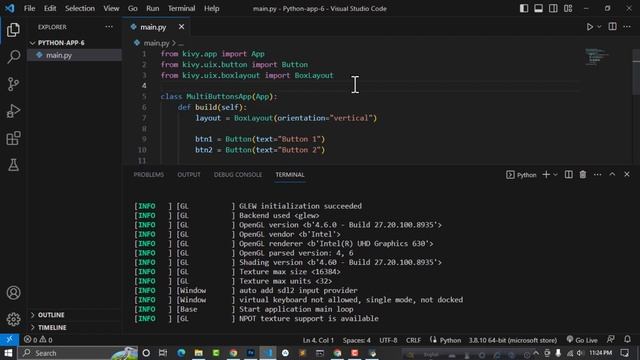This screenshot has height=360, width=640.
Task: Open feedback icon in status bar
Action: pos(611,340)
